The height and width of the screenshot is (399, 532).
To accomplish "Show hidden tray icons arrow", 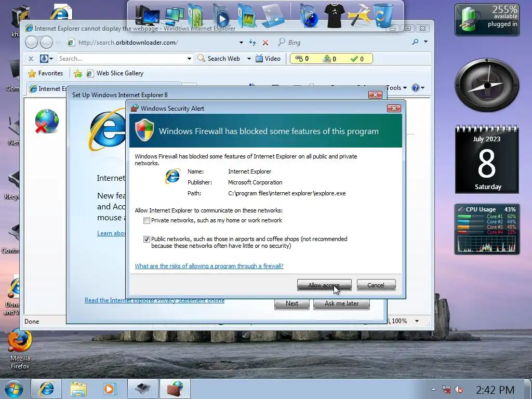I will tap(433, 390).
